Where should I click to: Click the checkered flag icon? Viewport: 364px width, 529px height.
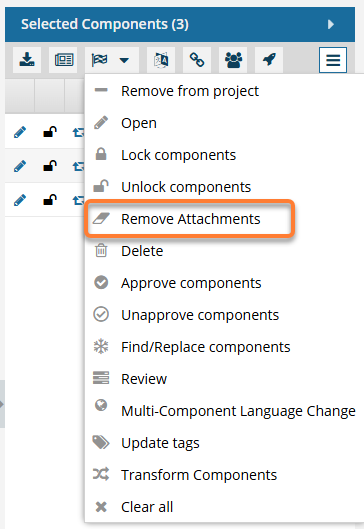point(100,60)
